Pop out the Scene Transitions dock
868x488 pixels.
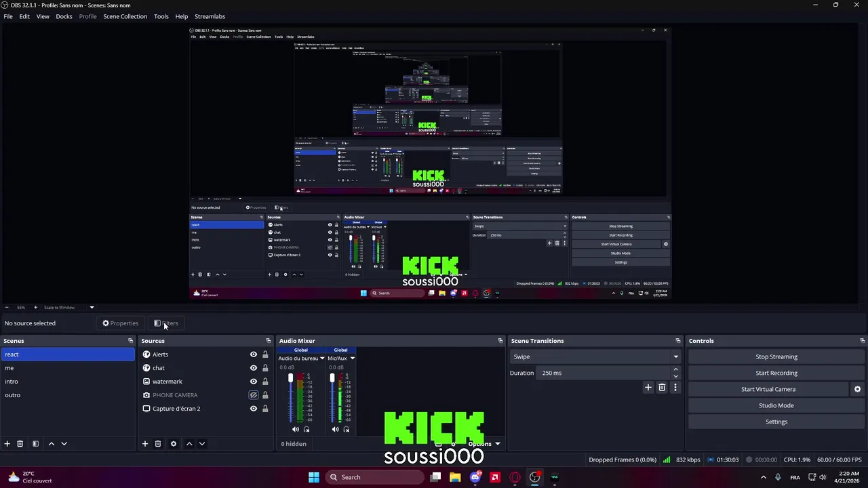pyautogui.click(x=677, y=341)
